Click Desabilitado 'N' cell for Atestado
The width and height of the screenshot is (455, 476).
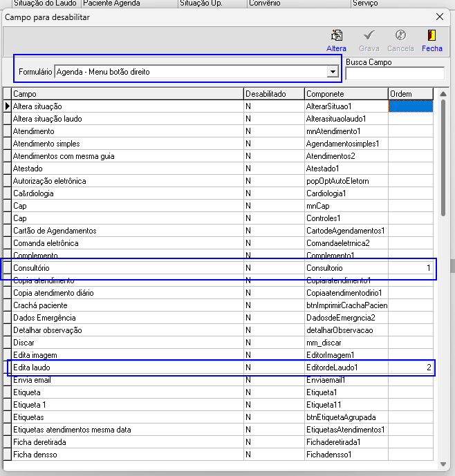coord(274,169)
